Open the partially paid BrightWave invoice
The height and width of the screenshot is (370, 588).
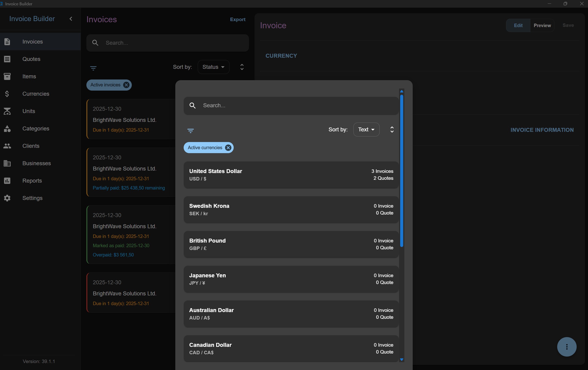point(131,172)
